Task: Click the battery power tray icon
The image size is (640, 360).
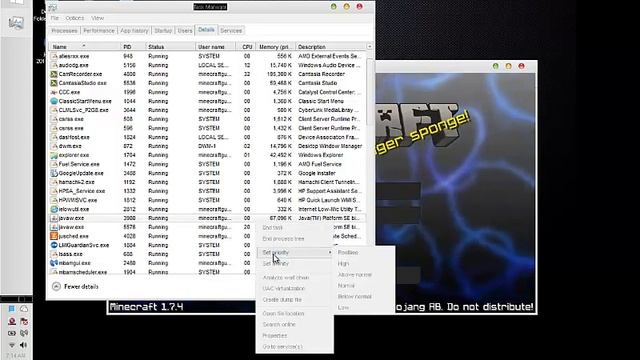Action: [11, 333]
